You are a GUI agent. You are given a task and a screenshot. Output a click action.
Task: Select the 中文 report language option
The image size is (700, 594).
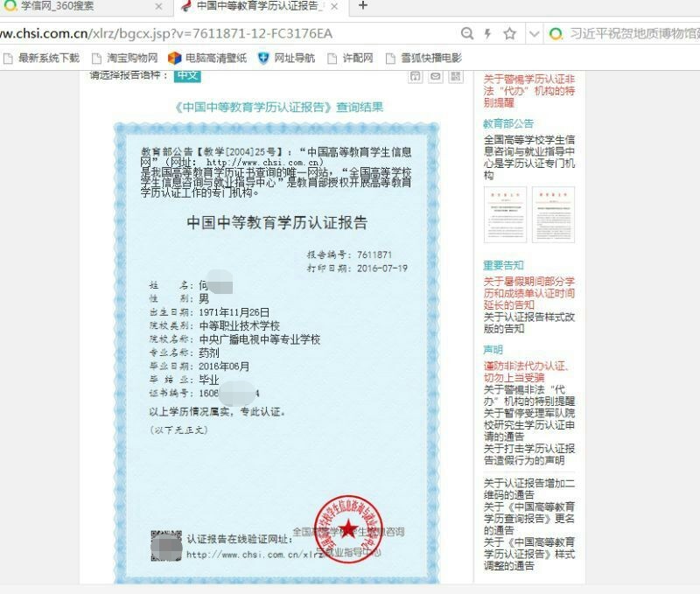tap(186, 75)
